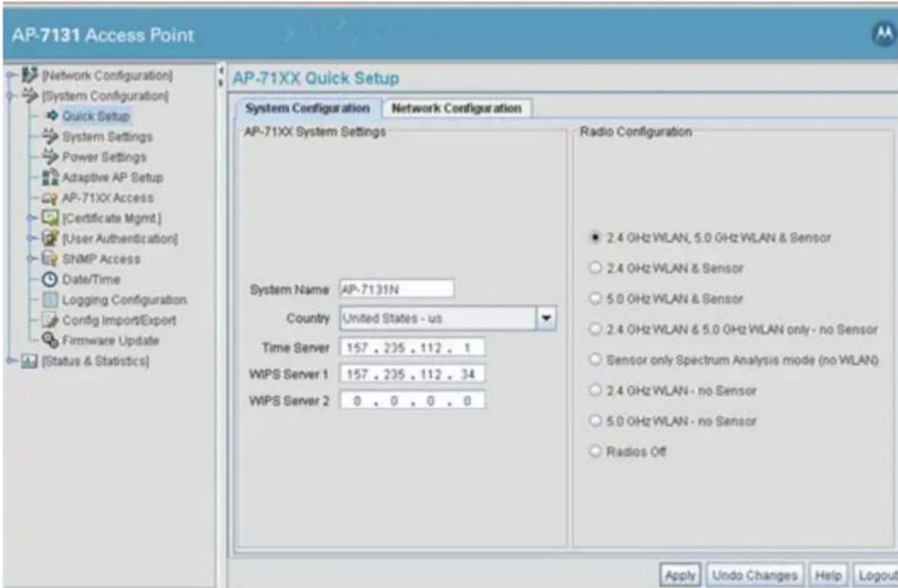The height and width of the screenshot is (588, 898).
Task: Select Sensor only Spectrum Analysis mode
Action: tap(595, 360)
